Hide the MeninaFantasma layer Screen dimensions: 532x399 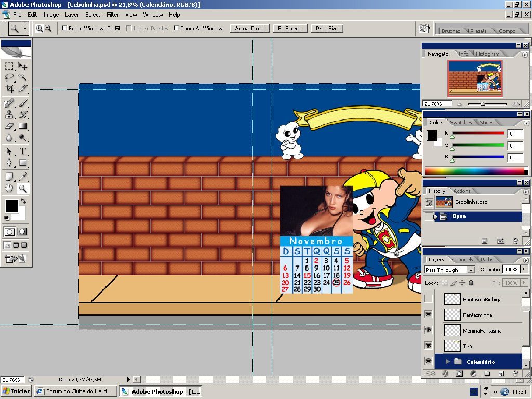tap(429, 330)
